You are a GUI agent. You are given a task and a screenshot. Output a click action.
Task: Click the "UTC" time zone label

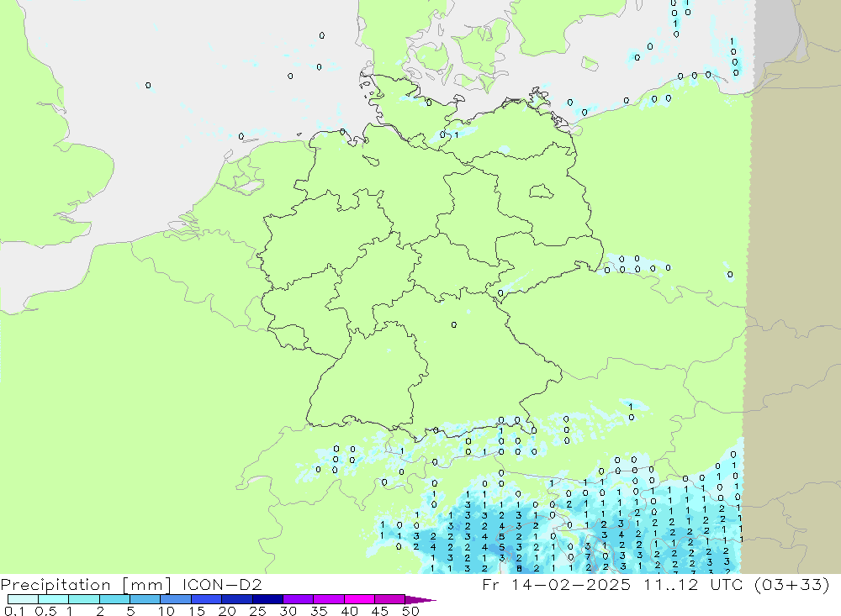point(727,584)
